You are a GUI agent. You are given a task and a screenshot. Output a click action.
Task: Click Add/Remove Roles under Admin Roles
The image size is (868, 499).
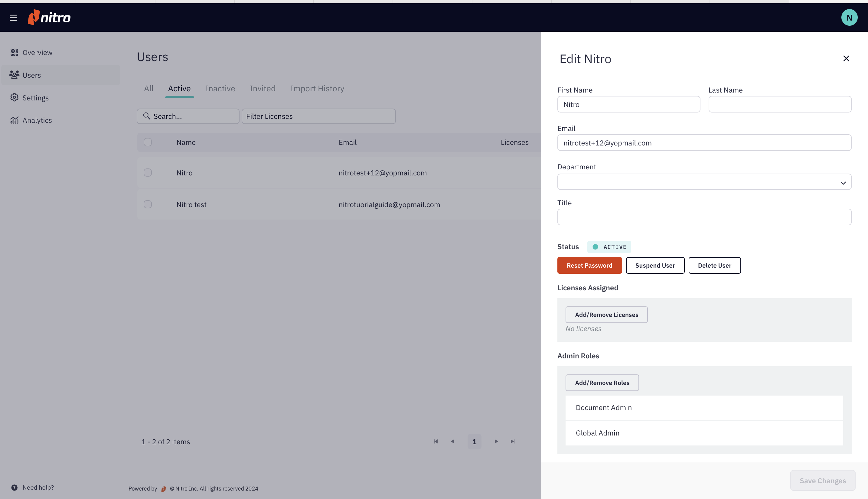(x=602, y=383)
